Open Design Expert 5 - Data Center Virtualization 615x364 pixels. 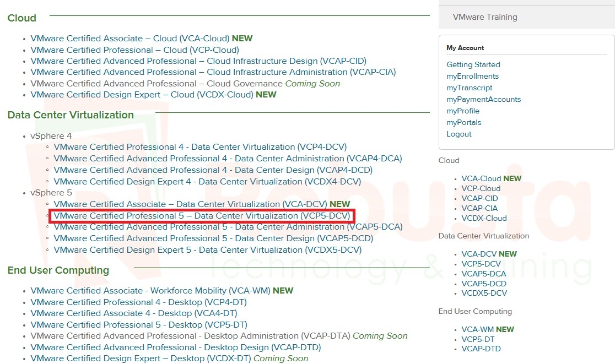[208, 250]
